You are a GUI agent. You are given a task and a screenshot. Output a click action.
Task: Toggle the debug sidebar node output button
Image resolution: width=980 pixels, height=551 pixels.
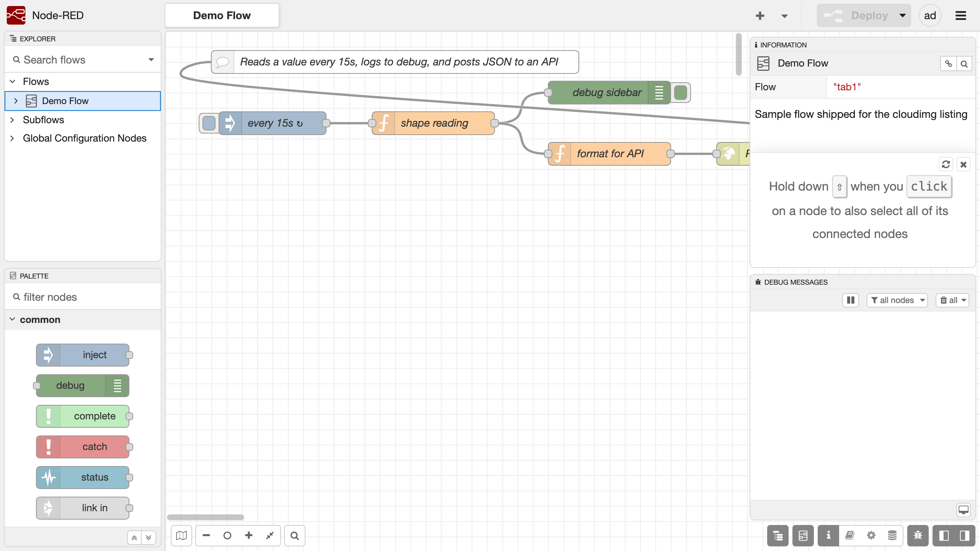coord(681,93)
